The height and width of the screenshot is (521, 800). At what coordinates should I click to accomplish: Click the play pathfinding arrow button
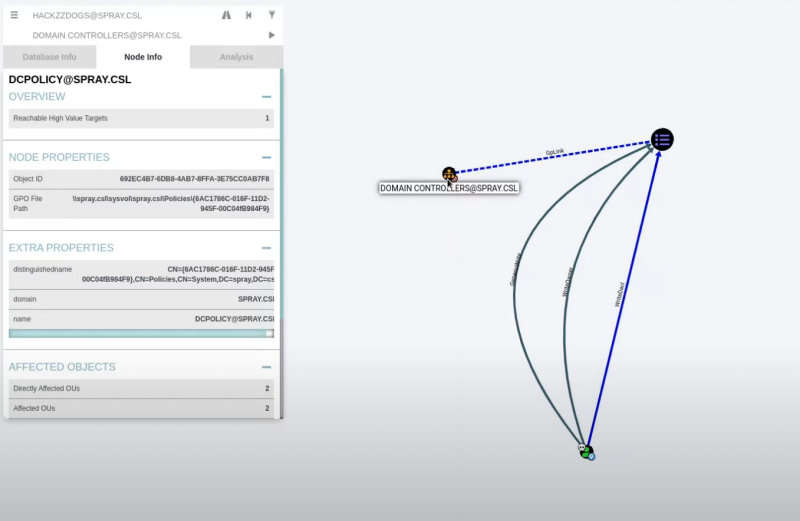(271, 35)
